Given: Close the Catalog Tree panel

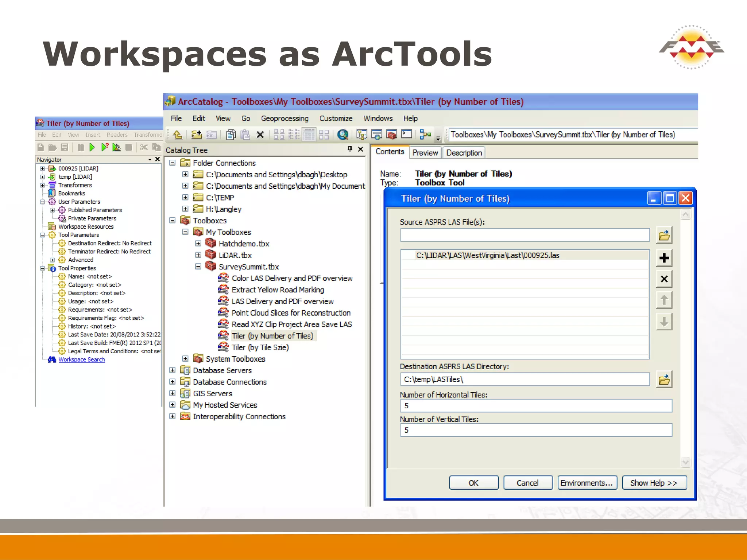Looking at the screenshot, I should (x=360, y=149).
